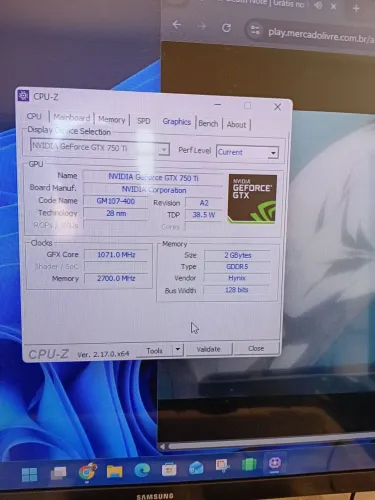Select the Graphics tab

tap(177, 122)
